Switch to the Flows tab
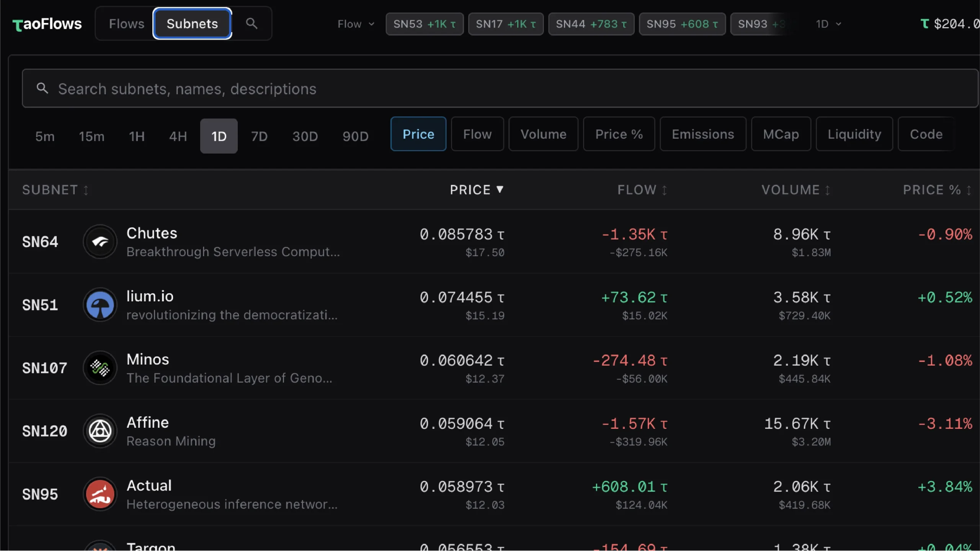Viewport: 980px width, 551px height. pos(126,24)
